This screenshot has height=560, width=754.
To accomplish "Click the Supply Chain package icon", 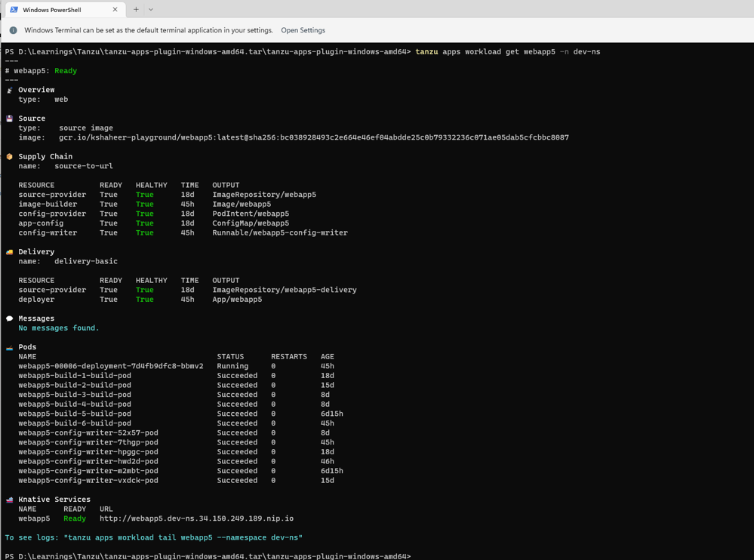I will (10, 157).
